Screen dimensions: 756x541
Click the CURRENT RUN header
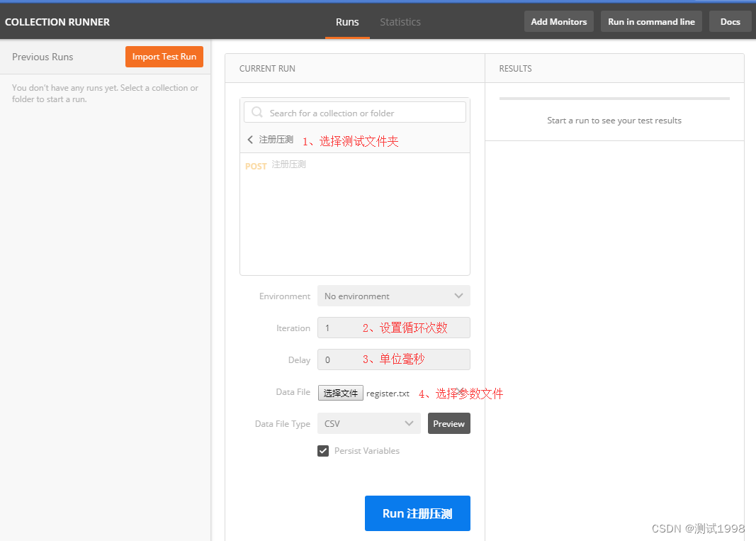click(267, 69)
